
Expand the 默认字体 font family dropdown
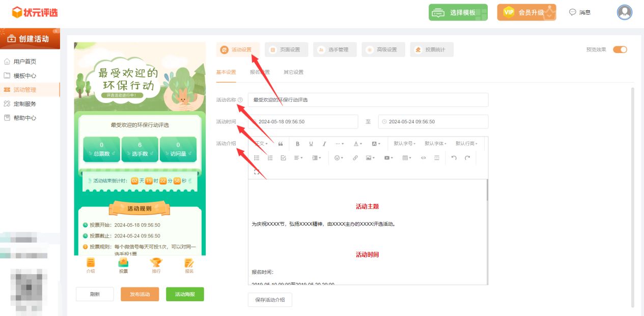click(436, 143)
